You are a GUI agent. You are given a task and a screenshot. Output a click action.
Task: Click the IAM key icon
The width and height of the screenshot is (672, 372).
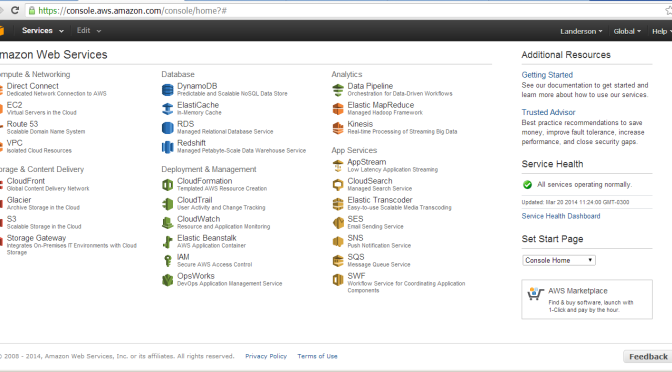(168, 261)
